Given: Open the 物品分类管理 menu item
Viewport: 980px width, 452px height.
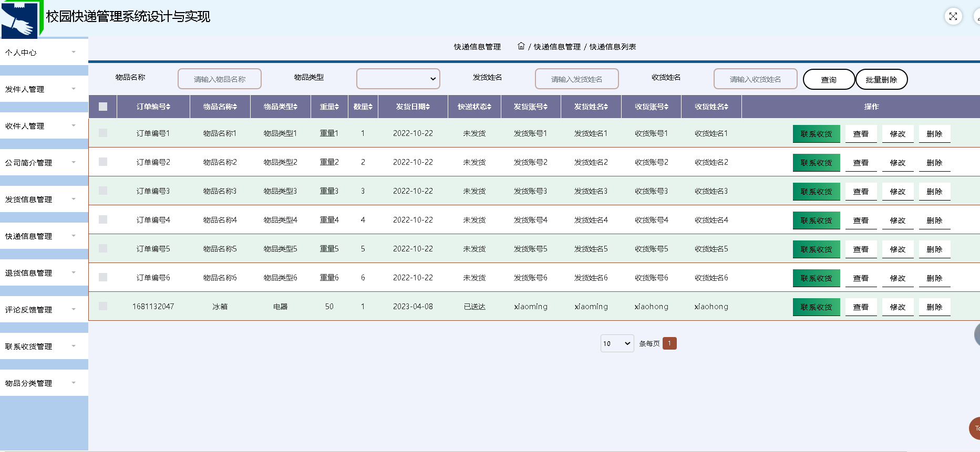Looking at the screenshot, I should (44, 383).
